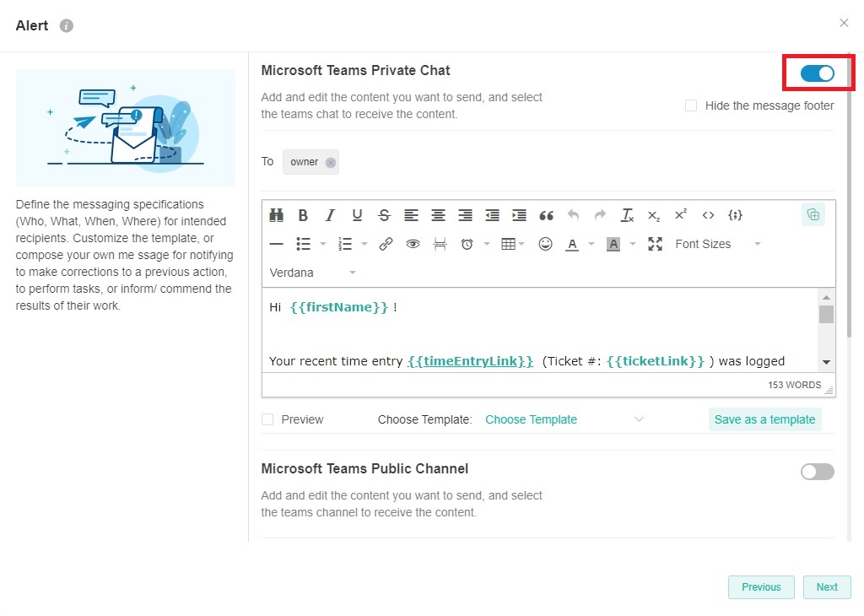Image resolution: width=864 pixels, height=616 pixels.
Task: Toggle bold formatting in the editor
Action: [x=303, y=215]
